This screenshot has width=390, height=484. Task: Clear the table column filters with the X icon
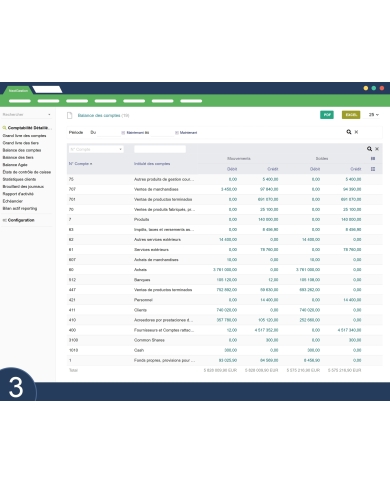(x=377, y=149)
